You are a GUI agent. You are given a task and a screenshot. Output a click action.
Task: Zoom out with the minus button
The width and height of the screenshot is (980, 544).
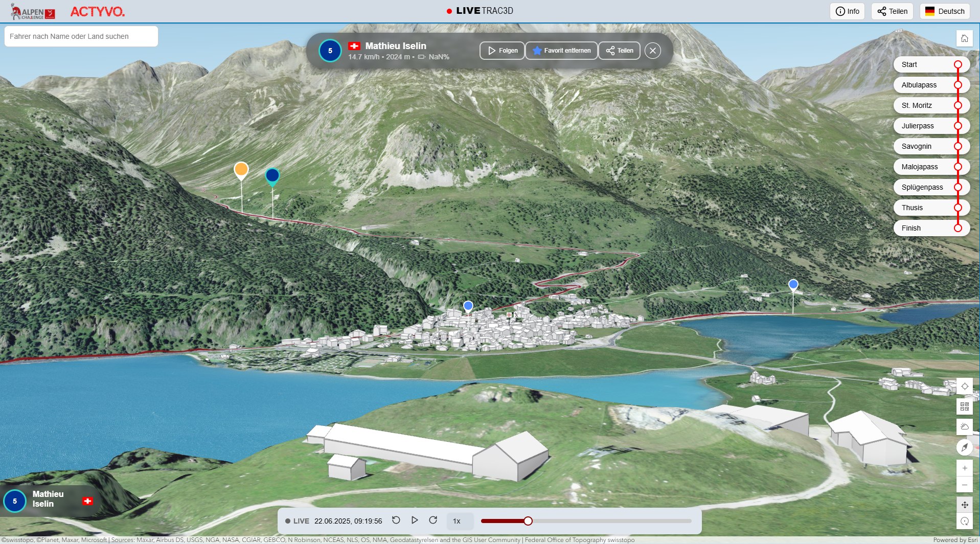pyautogui.click(x=964, y=485)
